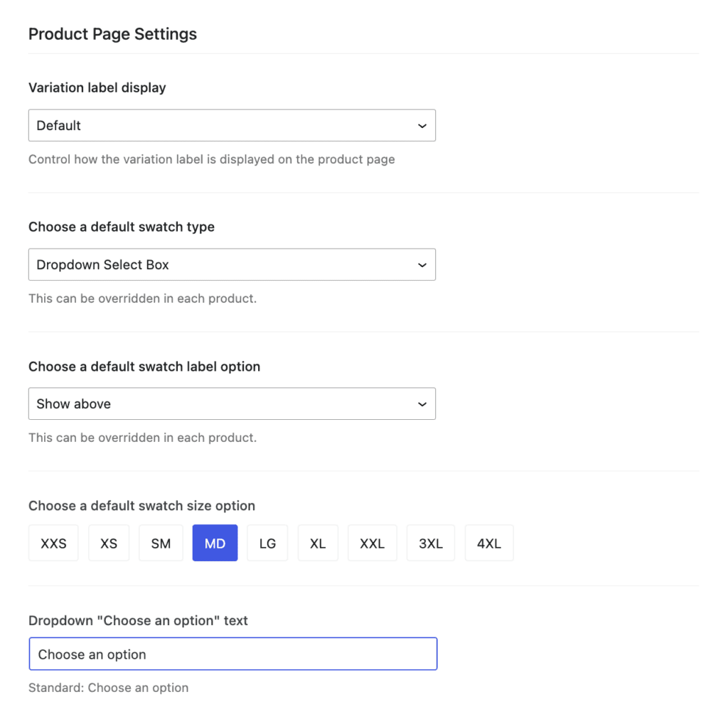The image size is (728, 714).
Task: Click the Product Page Settings heading
Action: pyautogui.click(x=112, y=33)
